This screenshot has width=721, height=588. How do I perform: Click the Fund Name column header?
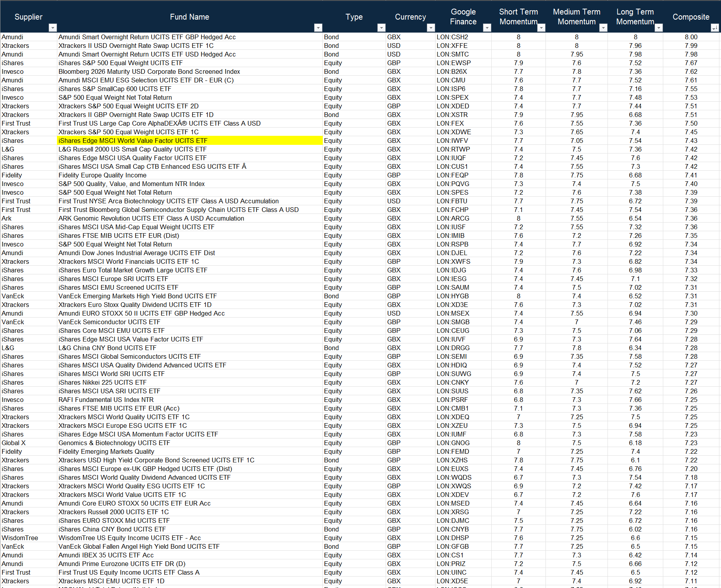[190, 17]
